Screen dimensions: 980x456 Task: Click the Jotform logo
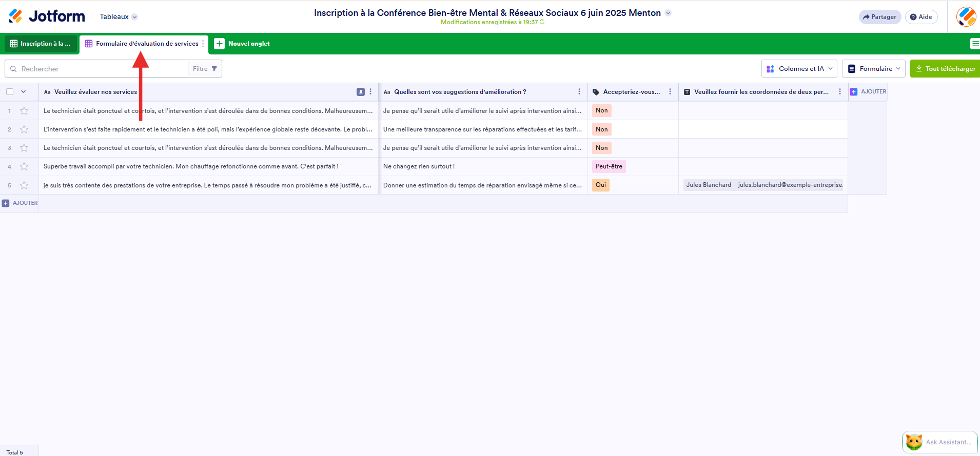(47, 16)
